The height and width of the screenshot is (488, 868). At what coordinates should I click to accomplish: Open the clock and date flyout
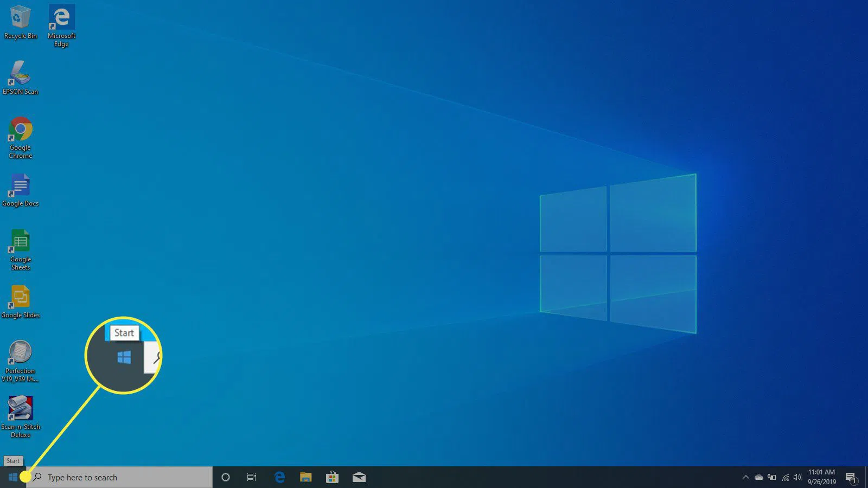tap(821, 477)
